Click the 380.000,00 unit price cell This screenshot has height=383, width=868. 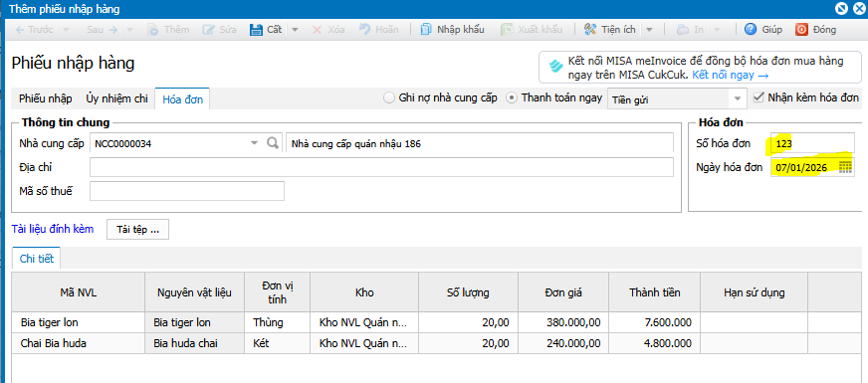pyautogui.click(x=563, y=322)
